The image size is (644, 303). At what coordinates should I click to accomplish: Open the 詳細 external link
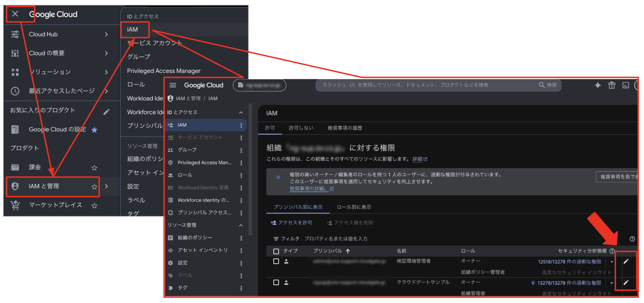point(419,159)
